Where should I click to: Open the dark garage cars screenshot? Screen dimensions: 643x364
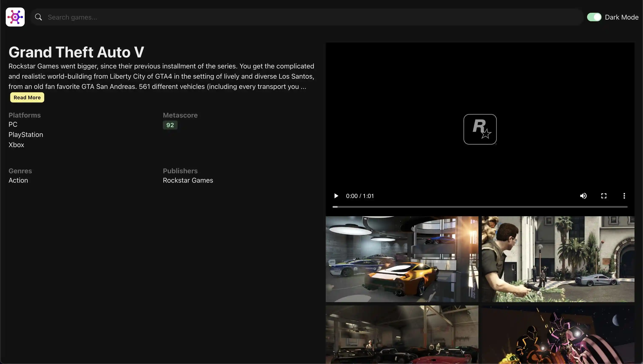click(402, 334)
